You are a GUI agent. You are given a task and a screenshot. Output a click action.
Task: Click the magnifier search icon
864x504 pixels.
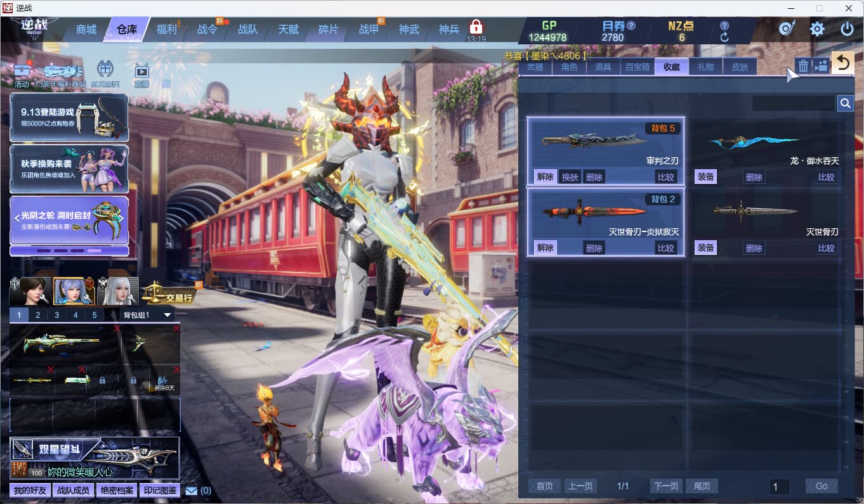(846, 103)
